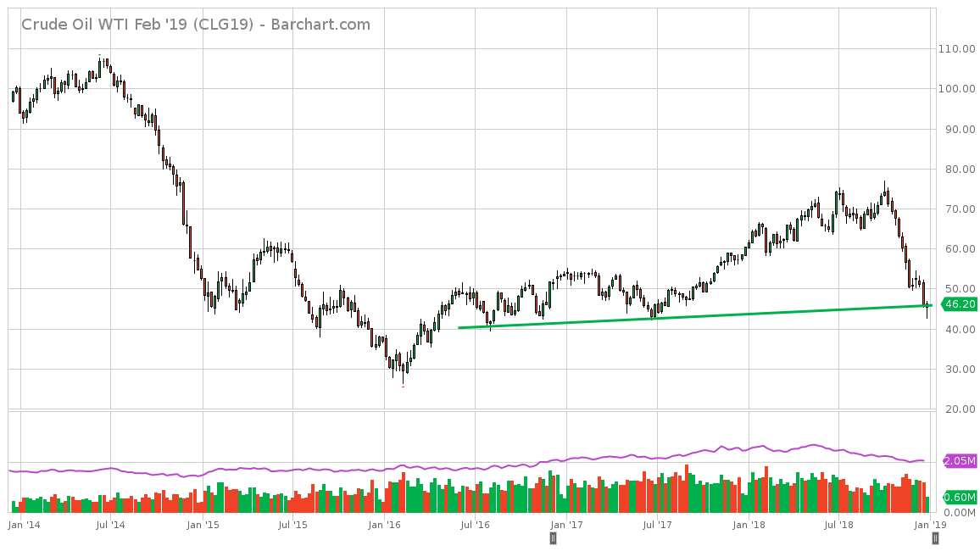The height and width of the screenshot is (551, 980).
Task: Click the Jul '16 date axis label
Action: (475, 526)
